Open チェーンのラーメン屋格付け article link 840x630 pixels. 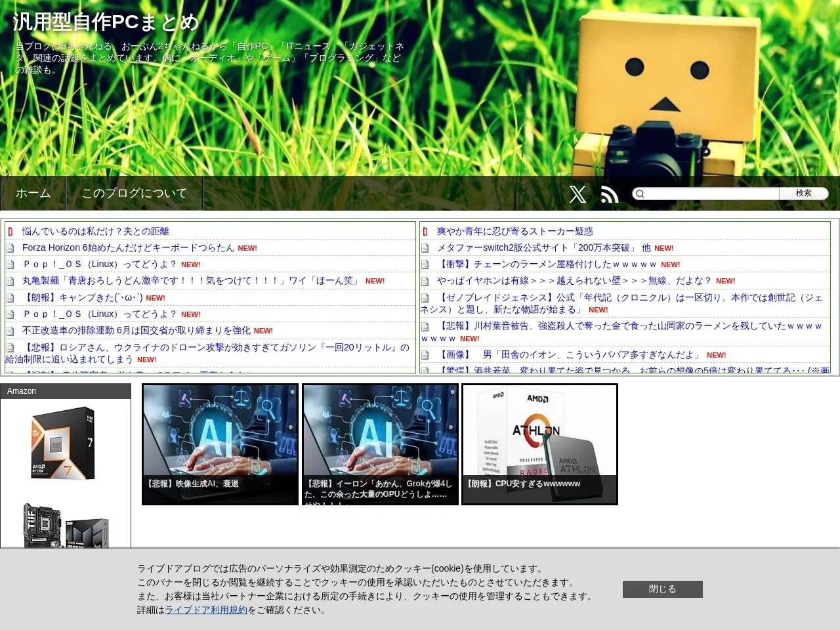click(547, 264)
